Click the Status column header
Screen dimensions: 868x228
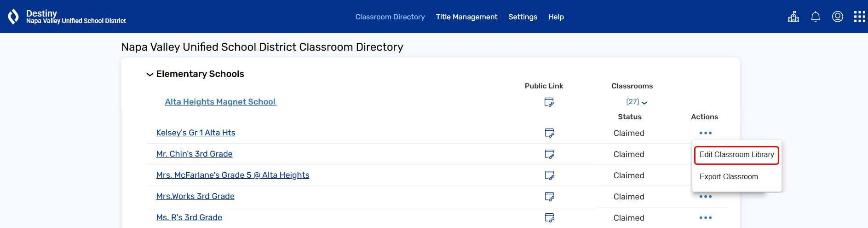(629, 117)
